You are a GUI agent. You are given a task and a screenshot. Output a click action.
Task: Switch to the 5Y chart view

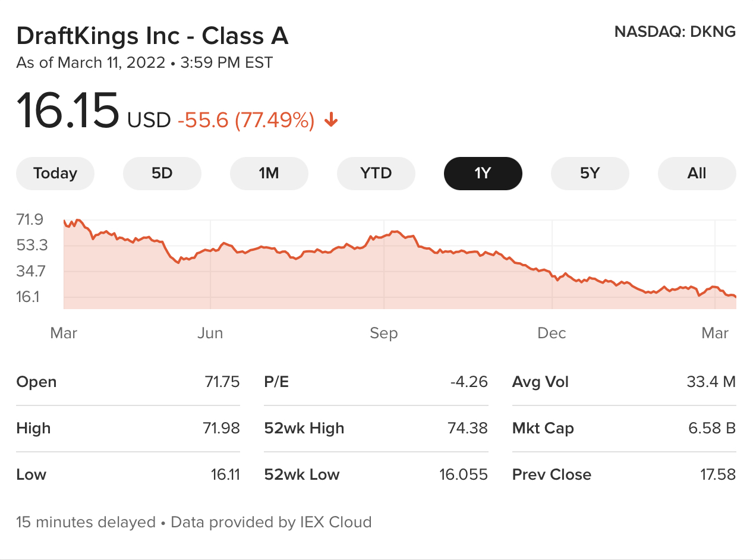click(x=590, y=174)
